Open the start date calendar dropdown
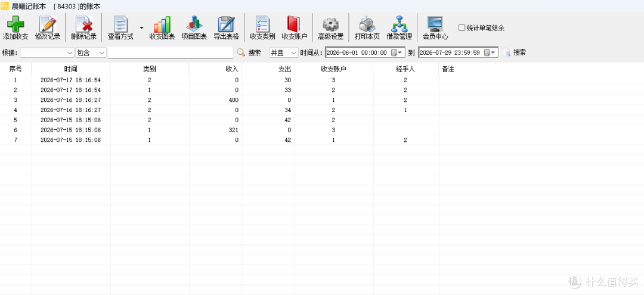The image size is (644, 295). (397, 52)
